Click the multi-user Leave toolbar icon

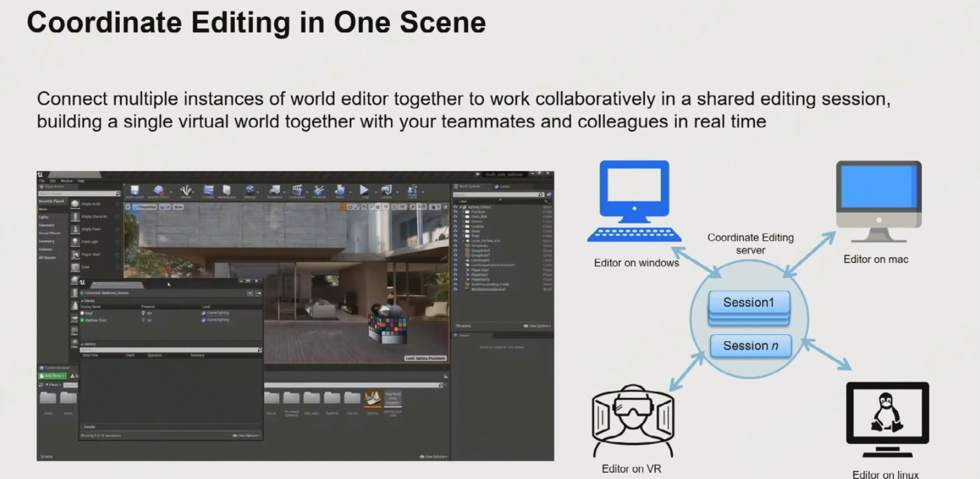(413, 190)
